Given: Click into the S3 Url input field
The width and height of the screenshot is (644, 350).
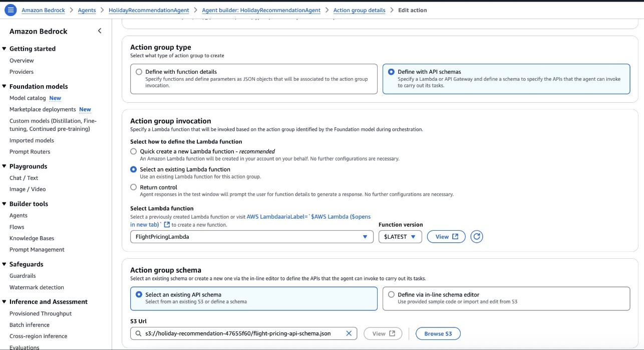Looking at the screenshot, I should tap(244, 333).
